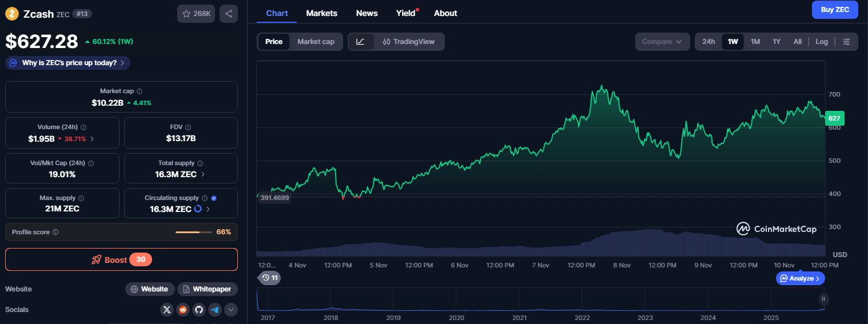Open the GitHub social link

[x=199, y=310]
